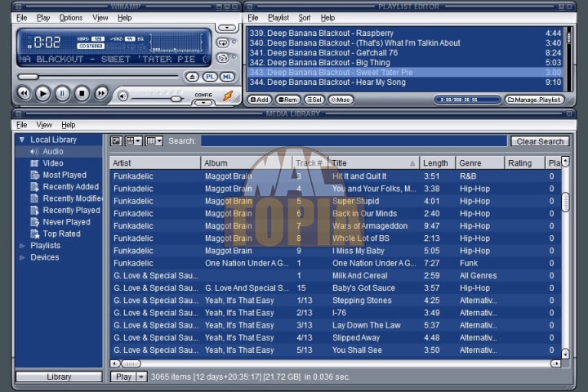This screenshot has height=392, width=588.
Task: Open the view layout dropdown beside Search
Action: 133,141
